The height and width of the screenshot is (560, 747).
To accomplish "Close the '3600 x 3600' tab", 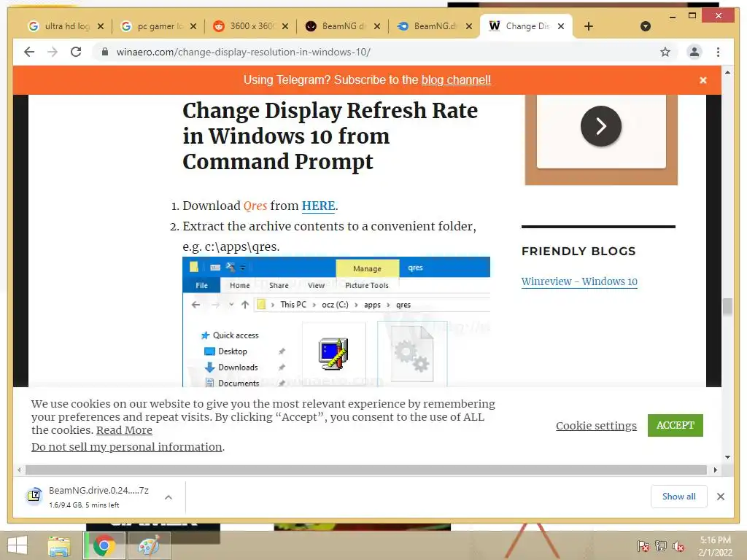I will coord(285,26).
